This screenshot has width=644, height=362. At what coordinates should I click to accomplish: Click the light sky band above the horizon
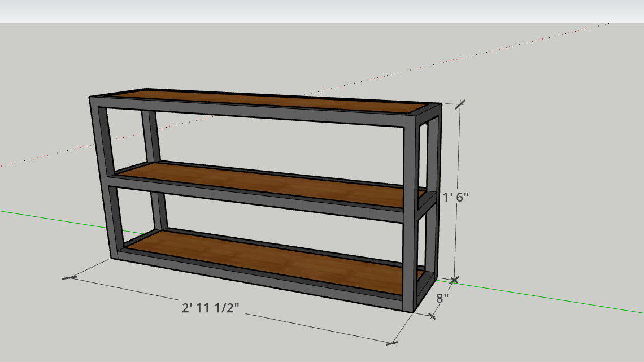pyautogui.click(x=322, y=11)
